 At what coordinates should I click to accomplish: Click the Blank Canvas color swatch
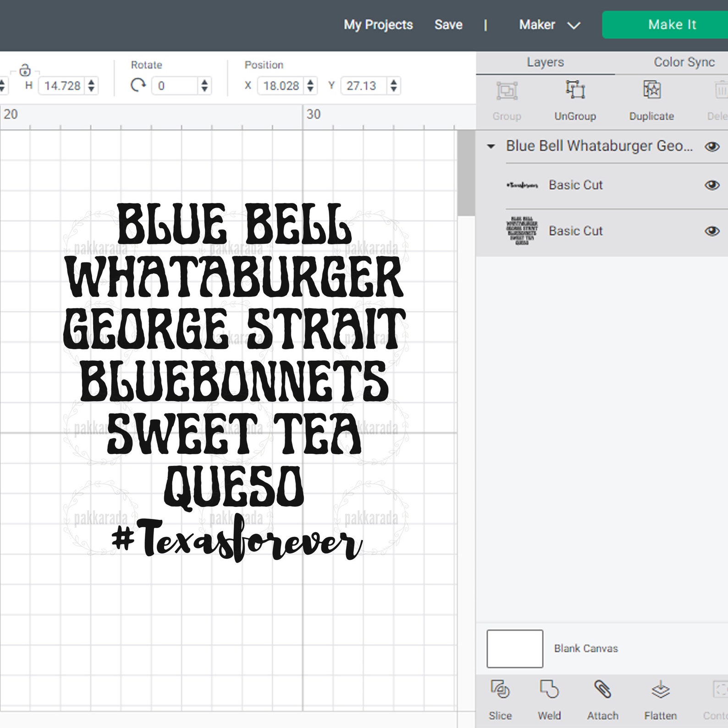(515, 649)
